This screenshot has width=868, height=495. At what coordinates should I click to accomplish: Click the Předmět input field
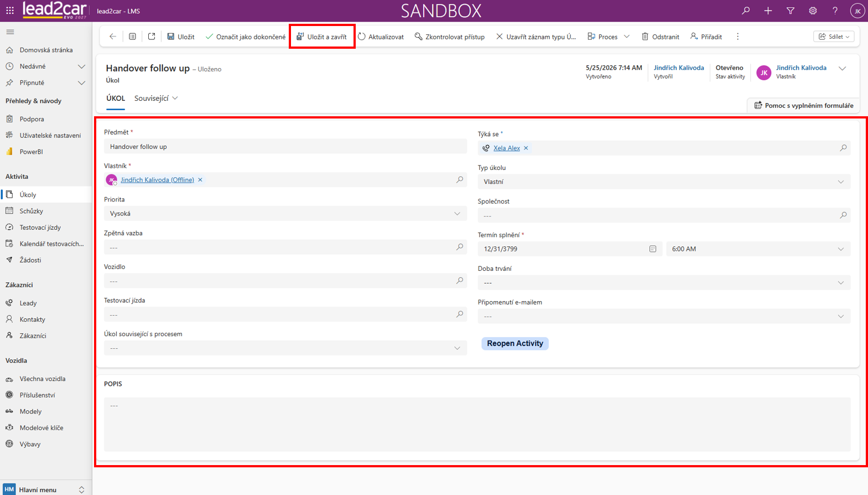pos(285,147)
